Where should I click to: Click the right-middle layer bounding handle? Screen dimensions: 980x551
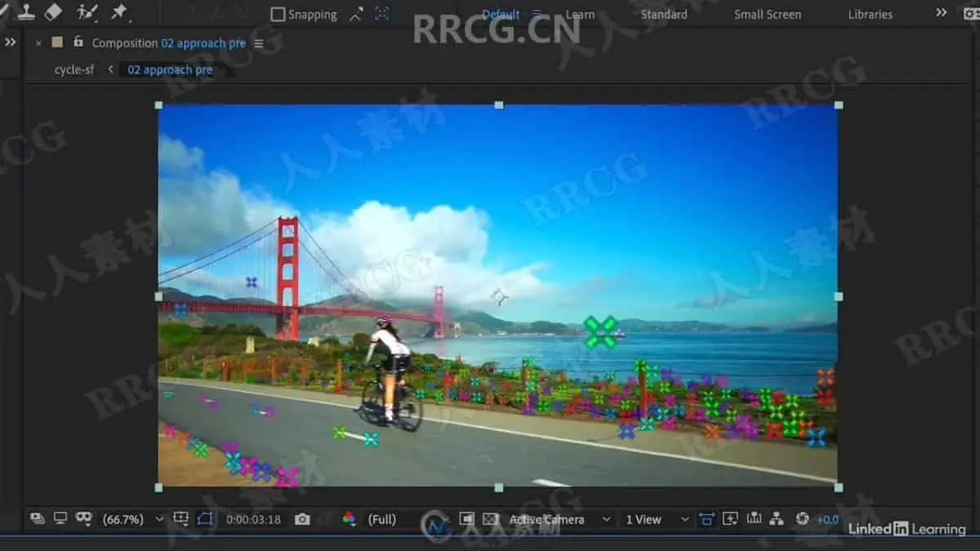point(838,296)
